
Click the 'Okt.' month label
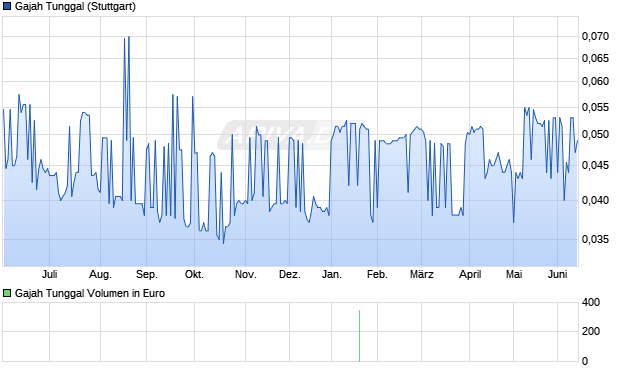click(194, 274)
